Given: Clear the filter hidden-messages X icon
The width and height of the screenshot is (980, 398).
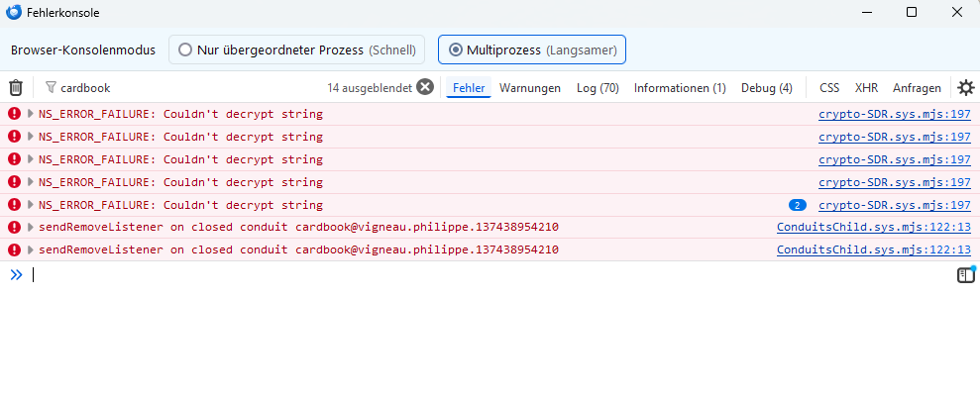Looking at the screenshot, I should click(x=425, y=87).
